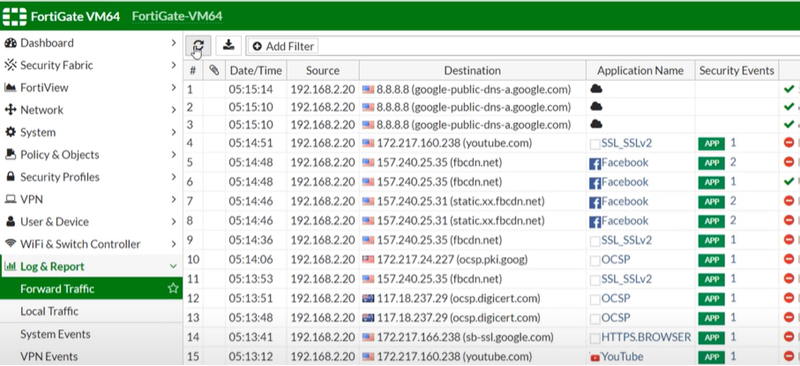The height and width of the screenshot is (366, 800).
Task: Click the download log icon button
Action: 229,46
